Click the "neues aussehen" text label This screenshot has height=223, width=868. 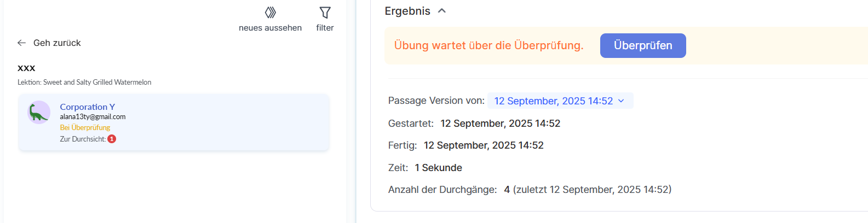[x=270, y=28]
